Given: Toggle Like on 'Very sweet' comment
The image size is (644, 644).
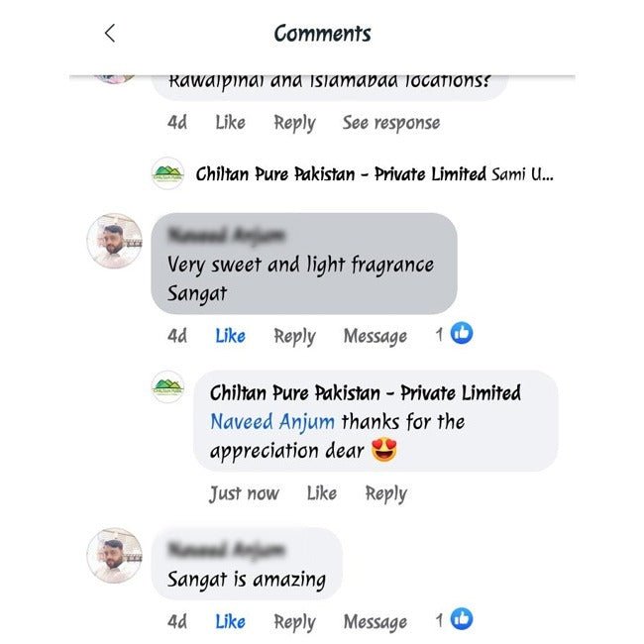Looking at the screenshot, I should [231, 336].
